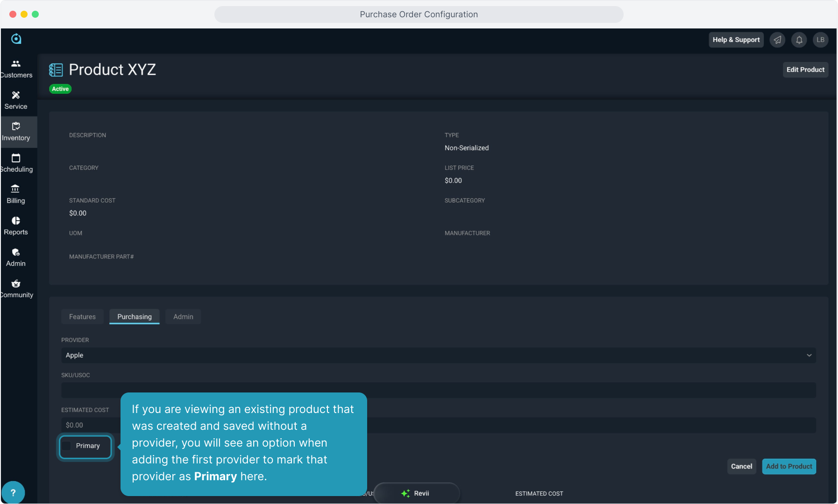Click the paper plane send icon
The image size is (838, 504).
tap(777, 40)
